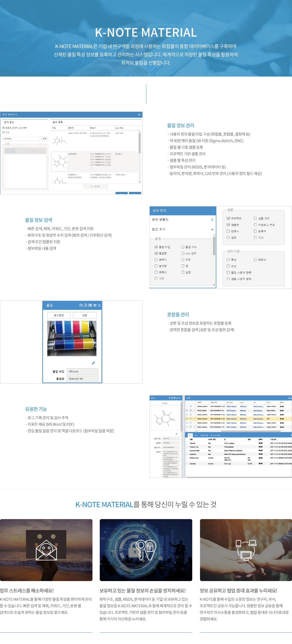Click the paperclip icon on Solubility row

(187, 464)
